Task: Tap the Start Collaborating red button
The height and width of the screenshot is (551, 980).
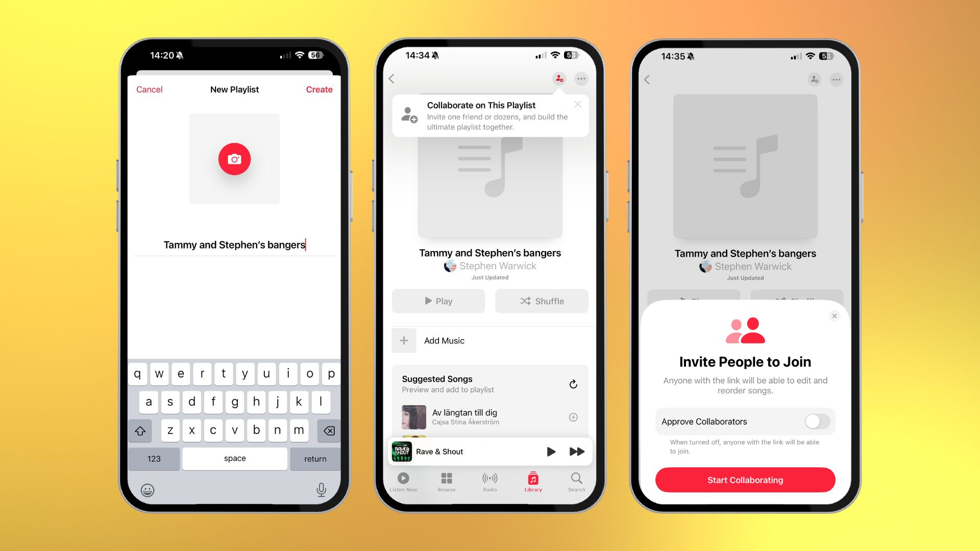Action: [x=744, y=481]
